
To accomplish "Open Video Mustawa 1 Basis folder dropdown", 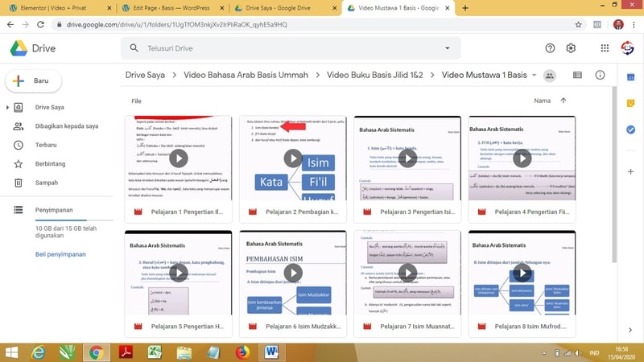I will coord(535,76).
